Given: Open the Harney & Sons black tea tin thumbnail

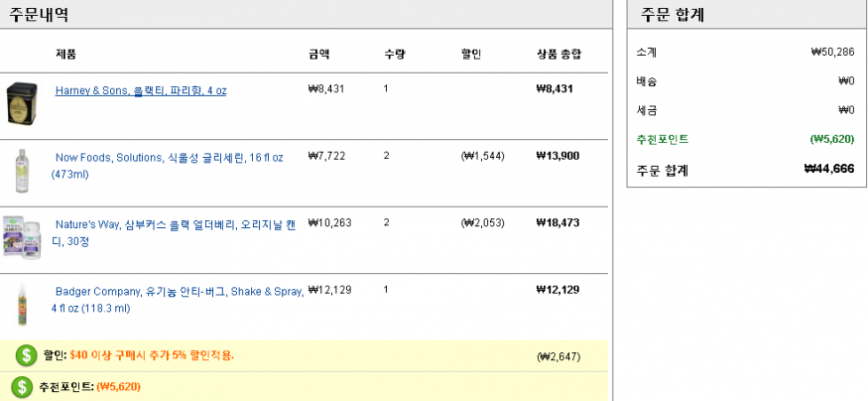Looking at the screenshot, I should pos(22,103).
